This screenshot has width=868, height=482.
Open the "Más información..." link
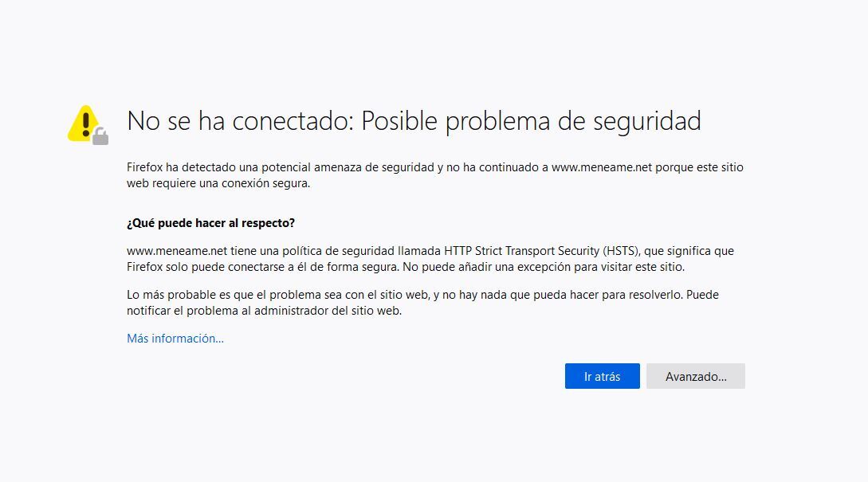[175, 339]
